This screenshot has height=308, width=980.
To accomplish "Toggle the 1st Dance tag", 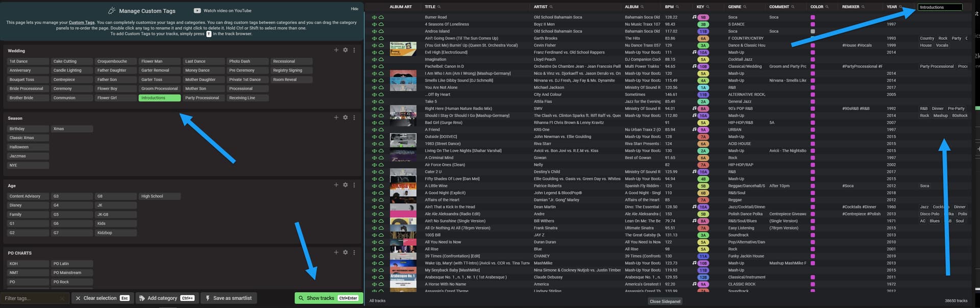I will coord(28,61).
